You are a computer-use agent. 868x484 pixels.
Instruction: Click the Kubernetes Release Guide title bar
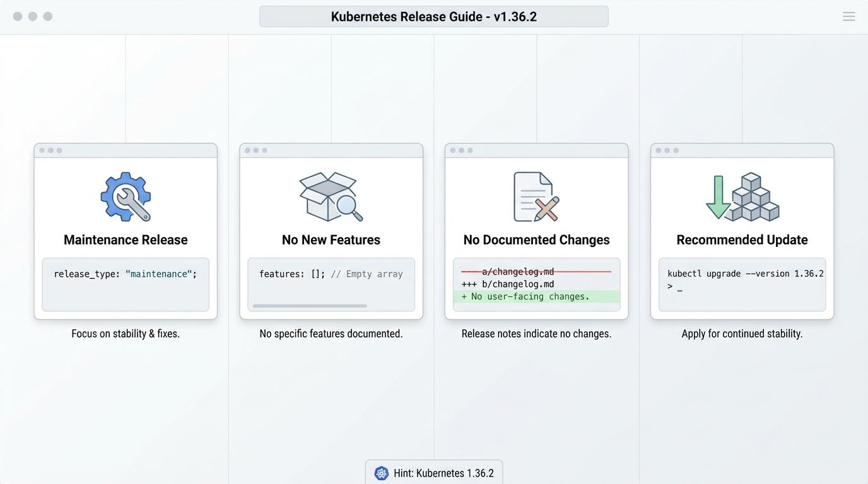point(434,16)
